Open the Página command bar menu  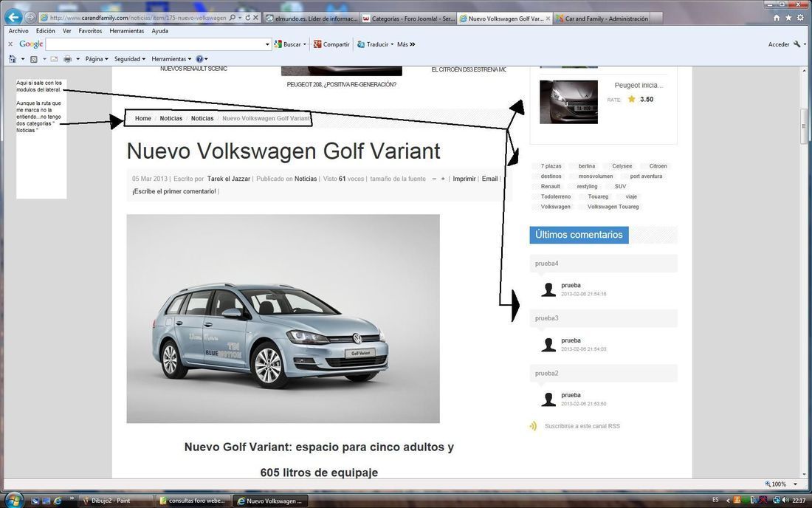tap(97, 59)
